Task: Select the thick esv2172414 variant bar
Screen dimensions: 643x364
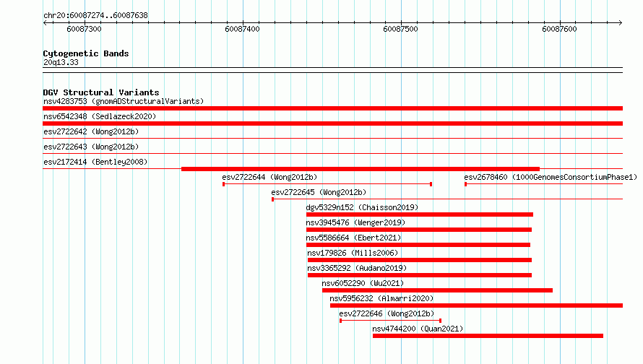Action: click(361, 169)
